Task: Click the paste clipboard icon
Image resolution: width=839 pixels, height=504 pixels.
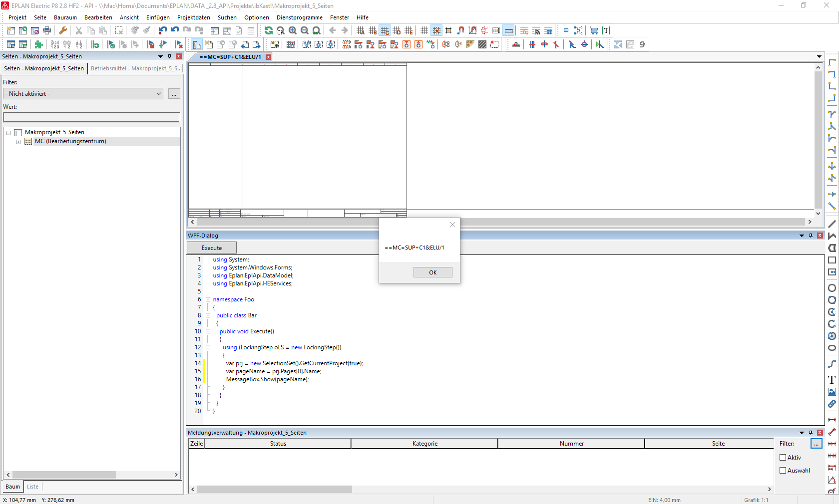Action: (x=103, y=30)
